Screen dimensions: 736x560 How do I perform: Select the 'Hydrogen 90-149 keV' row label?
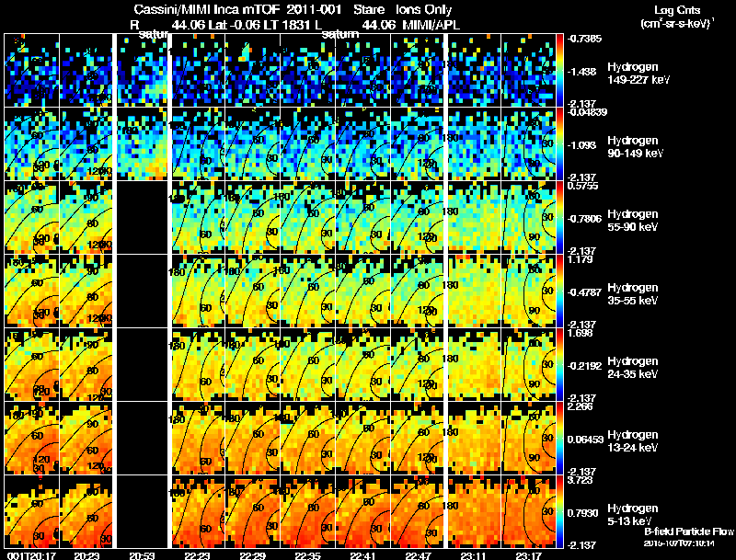click(x=635, y=147)
